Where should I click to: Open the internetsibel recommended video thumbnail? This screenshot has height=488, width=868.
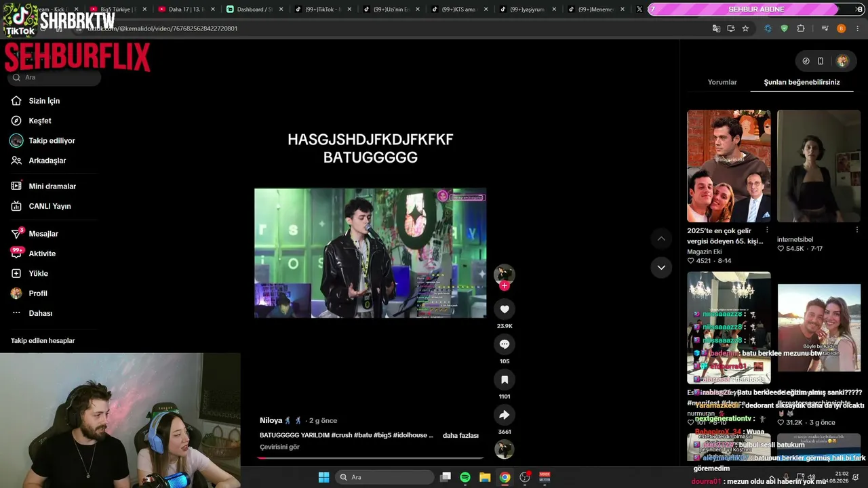point(818,166)
